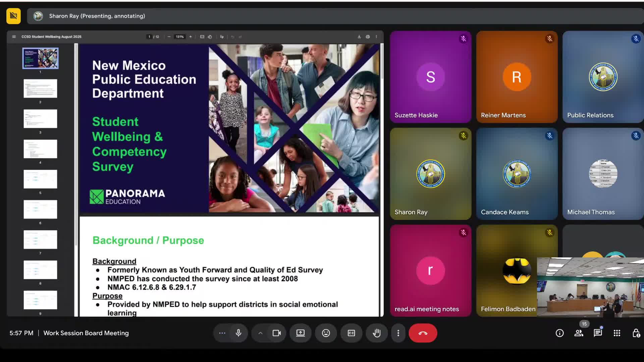Open meeting details info icon
Image resolution: width=644 pixels, height=362 pixels.
tap(559, 333)
